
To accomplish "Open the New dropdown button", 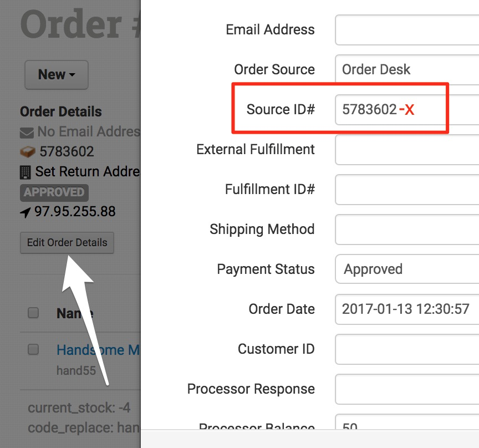I will coord(56,75).
